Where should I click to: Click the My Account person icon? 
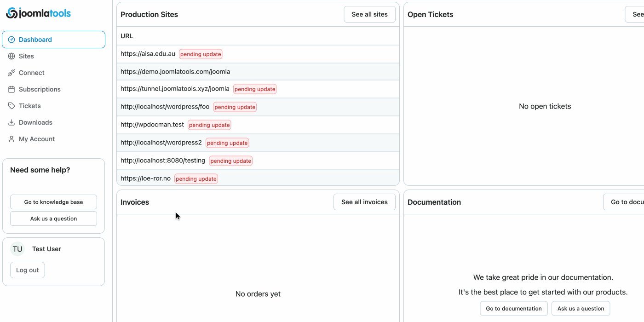coord(11,139)
